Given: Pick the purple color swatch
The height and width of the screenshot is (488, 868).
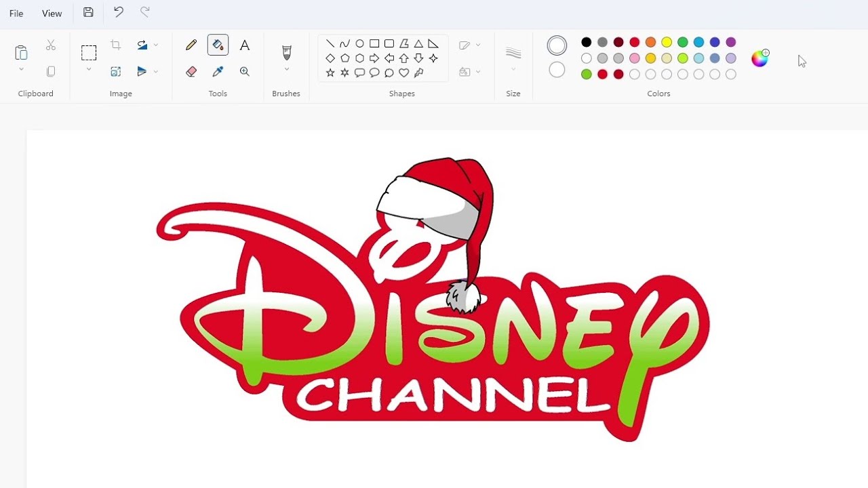Looking at the screenshot, I should coord(731,42).
